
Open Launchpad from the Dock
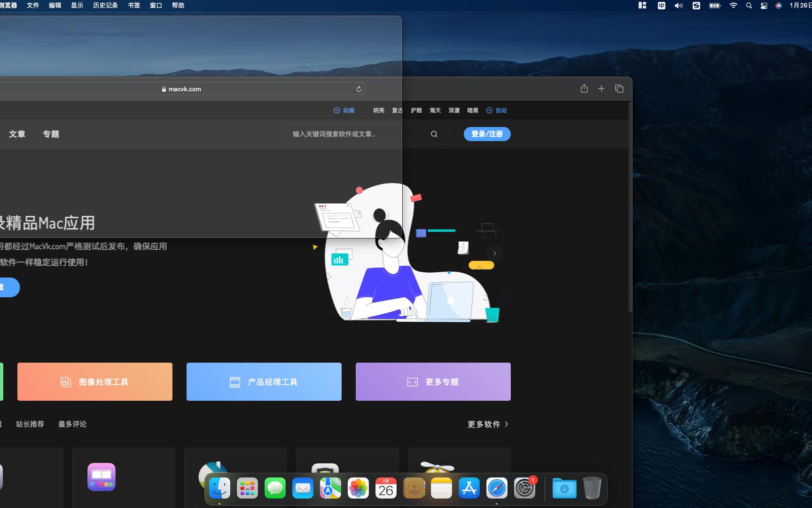247,488
